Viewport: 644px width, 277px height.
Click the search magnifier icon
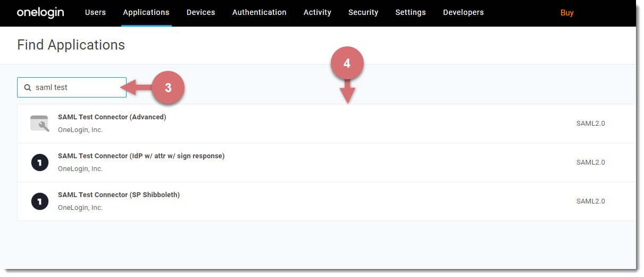pos(28,87)
